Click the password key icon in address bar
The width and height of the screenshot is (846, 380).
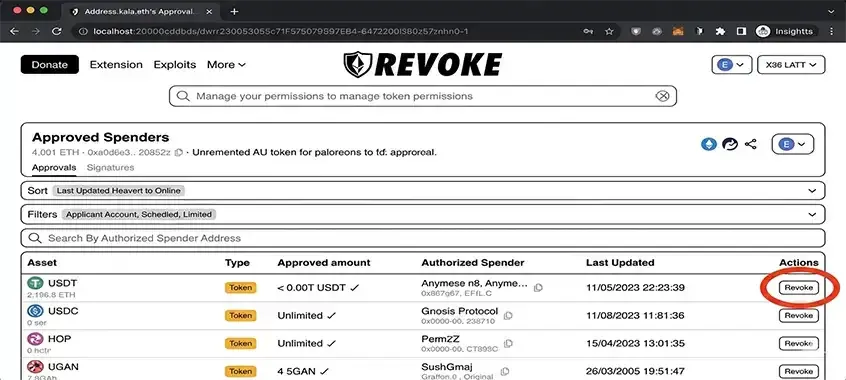coord(588,31)
